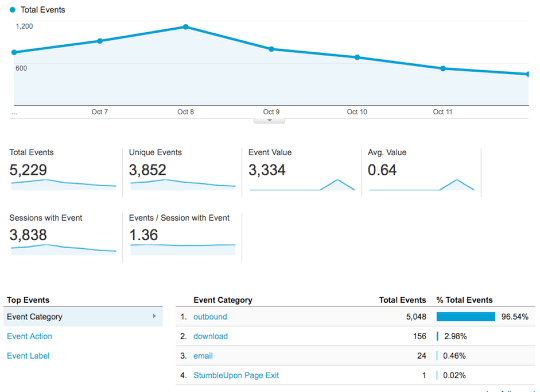Click the 0.46% value for email

454,356
